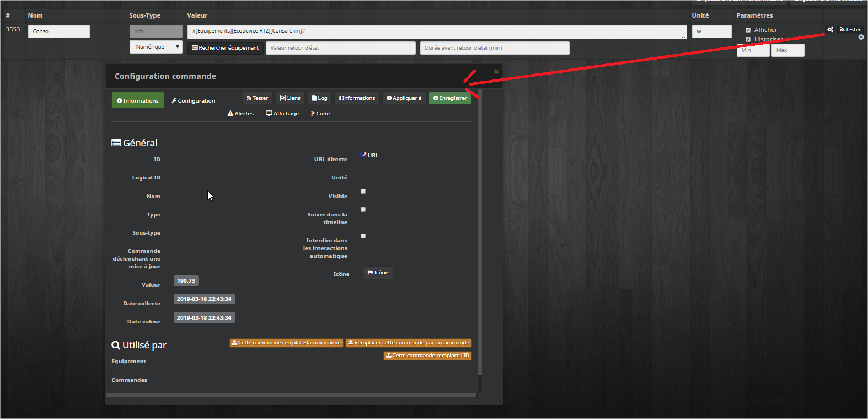Click the Nom field containing Conso

click(58, 31)
